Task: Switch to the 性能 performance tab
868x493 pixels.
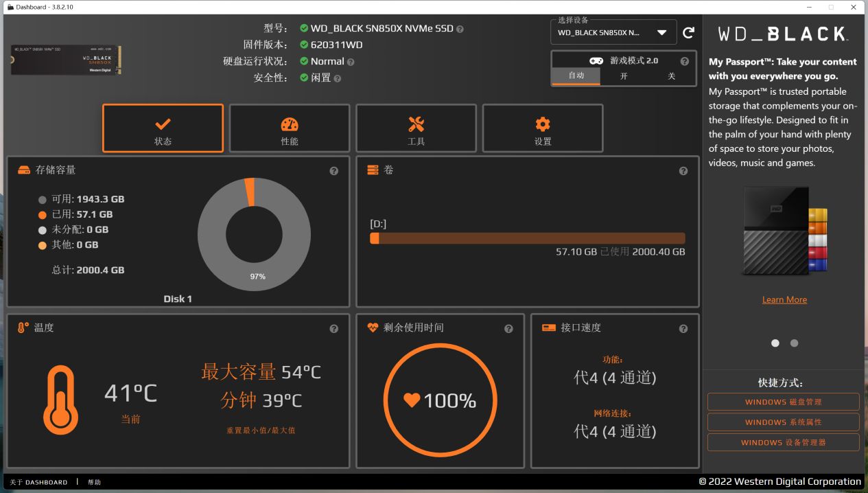Action: [290, 128]
